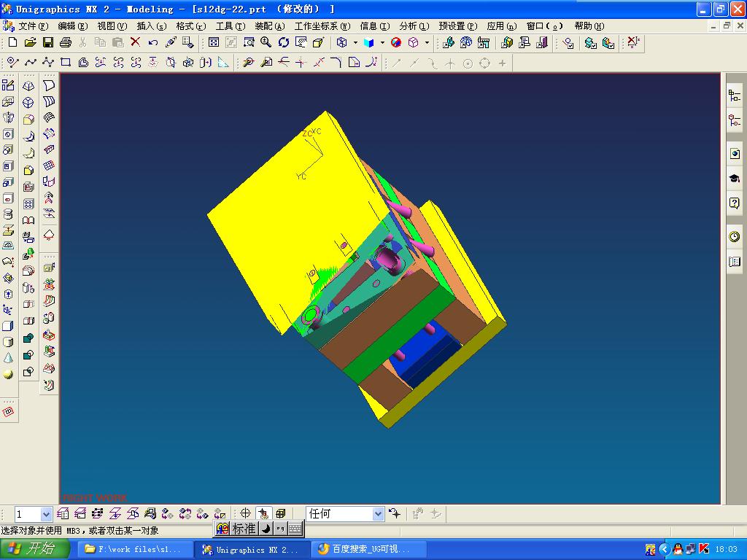Click the red X Delete icon
This screenshot has width=747, height=560.
point(135,42)
